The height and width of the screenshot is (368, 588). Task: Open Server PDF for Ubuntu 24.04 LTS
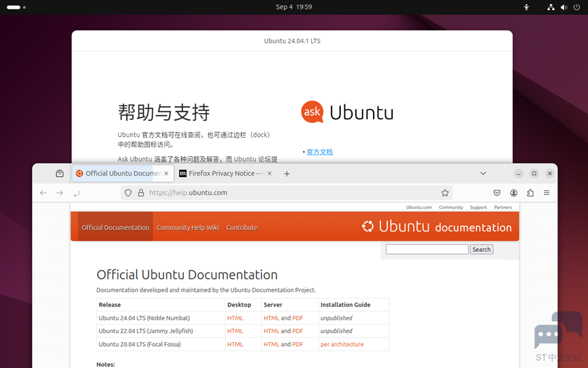point(297,318)
